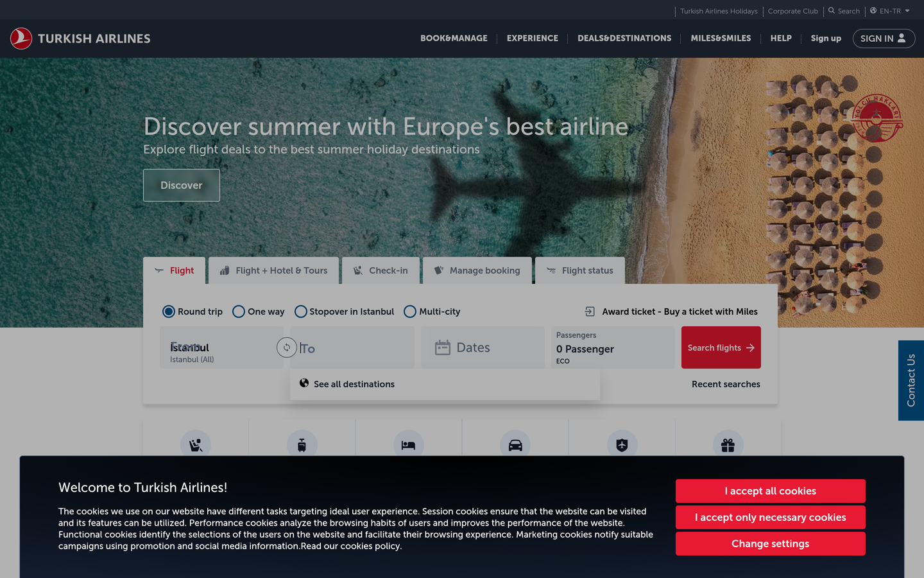Click the extra baggage suitcase icon

(302, 444)
